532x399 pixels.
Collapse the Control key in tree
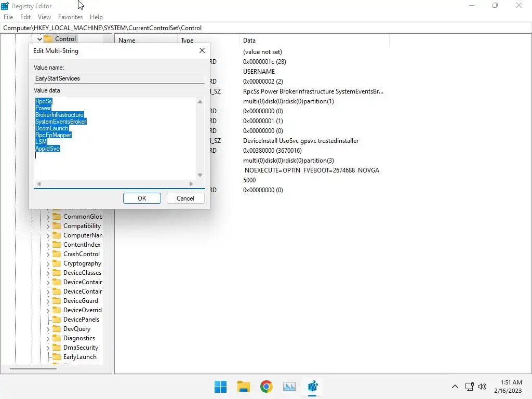point(39,39)
